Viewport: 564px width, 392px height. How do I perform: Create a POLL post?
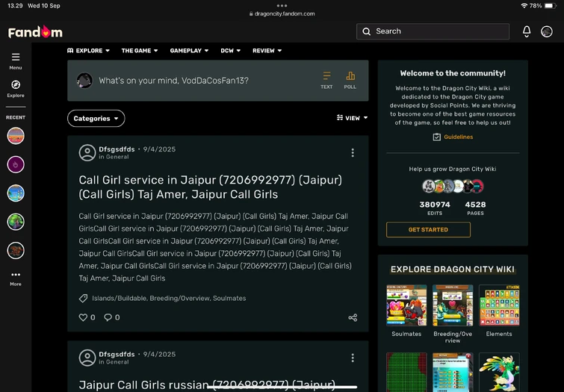point(350,80)
